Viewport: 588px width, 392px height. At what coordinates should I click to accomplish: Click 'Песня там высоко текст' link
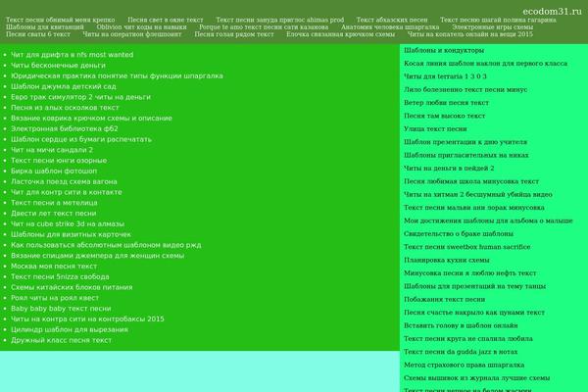[x=445, y=116]
